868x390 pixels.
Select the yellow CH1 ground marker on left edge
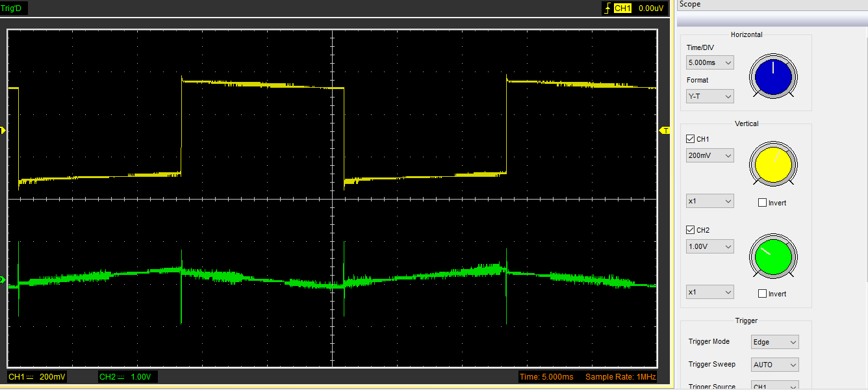(x=3, y=131)
